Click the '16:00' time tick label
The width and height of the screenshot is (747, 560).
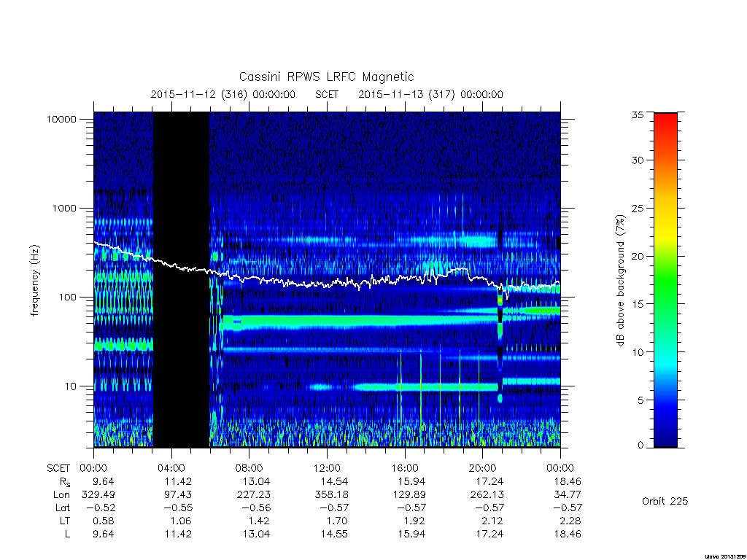click(x=404, y=468)
